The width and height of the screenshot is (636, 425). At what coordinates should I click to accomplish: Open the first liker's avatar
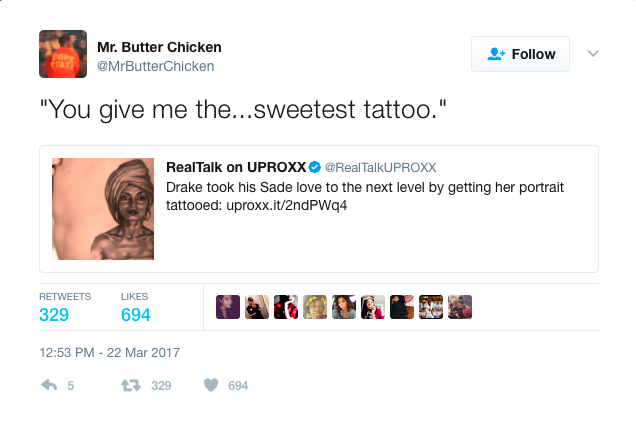[228, 307]
